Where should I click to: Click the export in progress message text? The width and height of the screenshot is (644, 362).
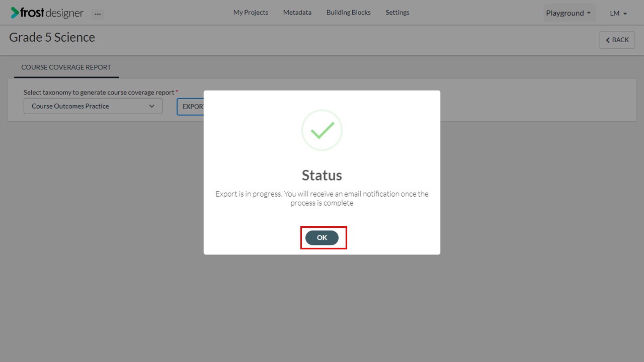[322, 198]
